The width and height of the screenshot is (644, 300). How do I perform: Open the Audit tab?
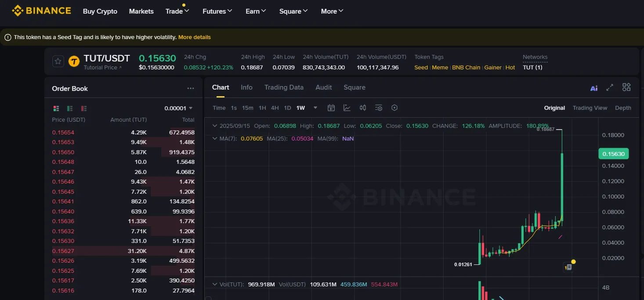tap(324, 87)
